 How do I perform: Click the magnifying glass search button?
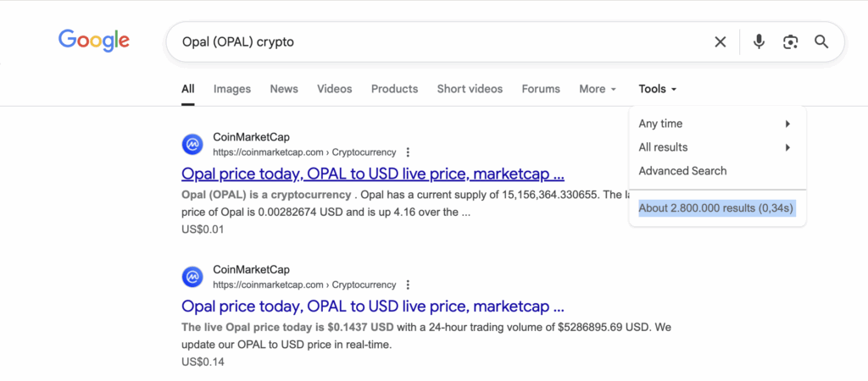click(821, 41)
